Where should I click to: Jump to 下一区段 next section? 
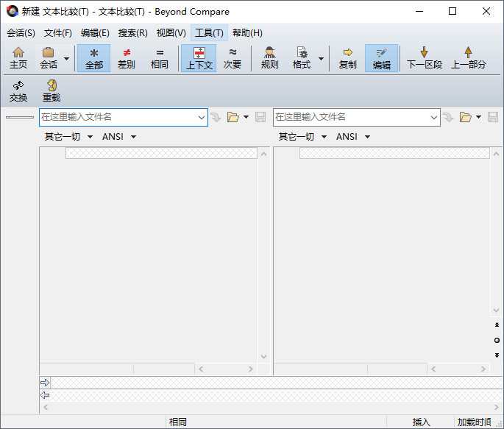coord(425,58)
